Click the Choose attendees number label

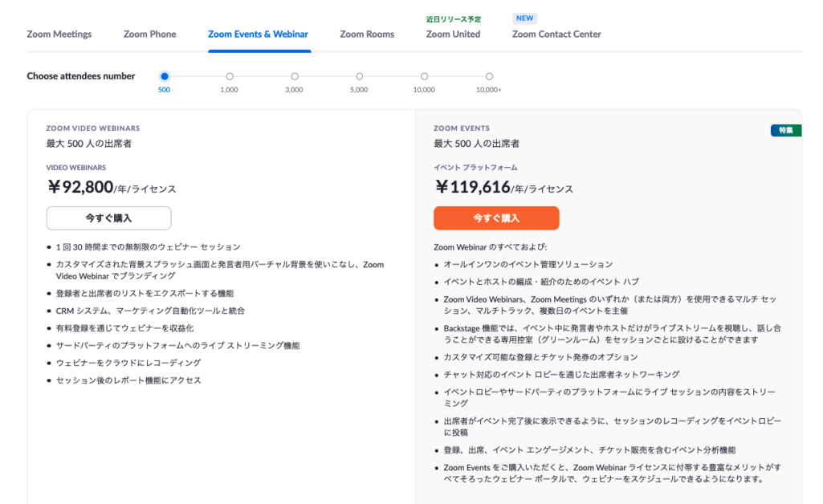pyautogui.click(x=81, y=76)
